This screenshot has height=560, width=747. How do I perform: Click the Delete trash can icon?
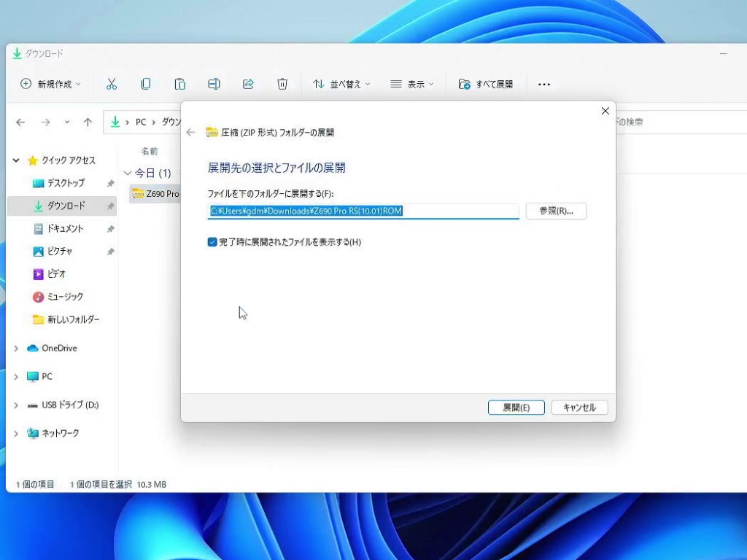coord(282,84)
